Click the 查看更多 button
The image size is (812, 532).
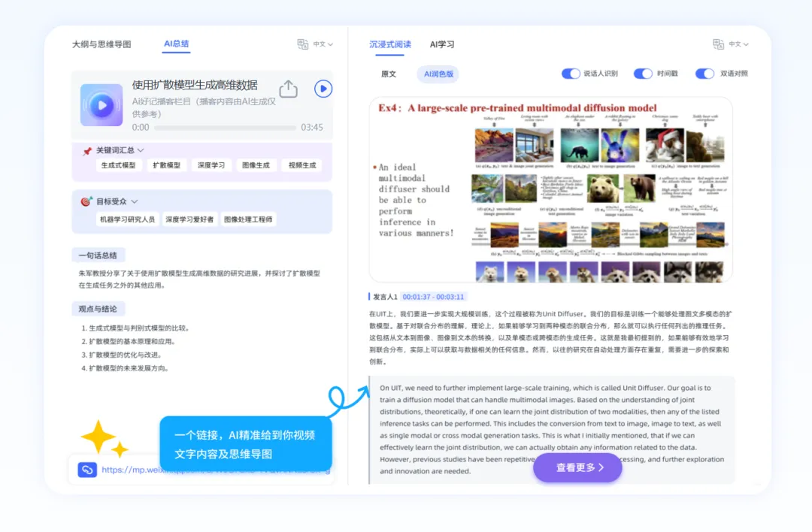point(577,467)
